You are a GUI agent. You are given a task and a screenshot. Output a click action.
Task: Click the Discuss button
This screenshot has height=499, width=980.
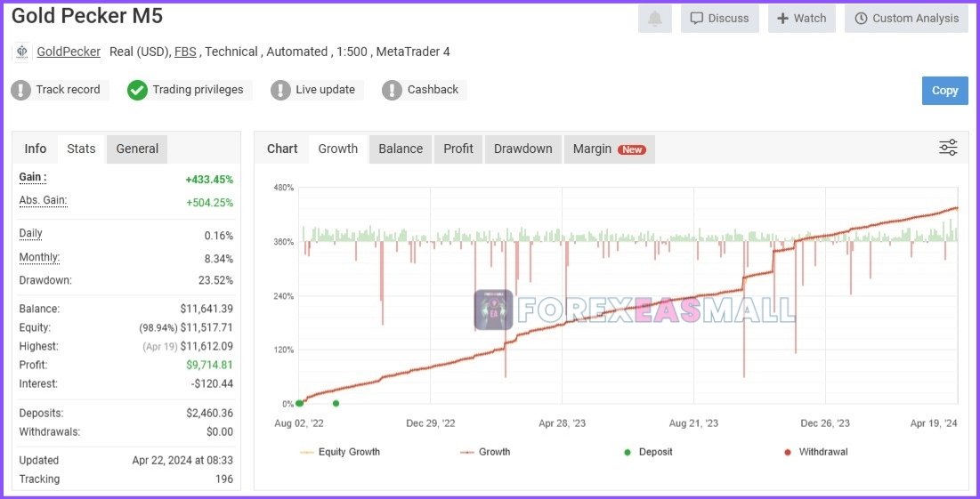tap(719, 19)
